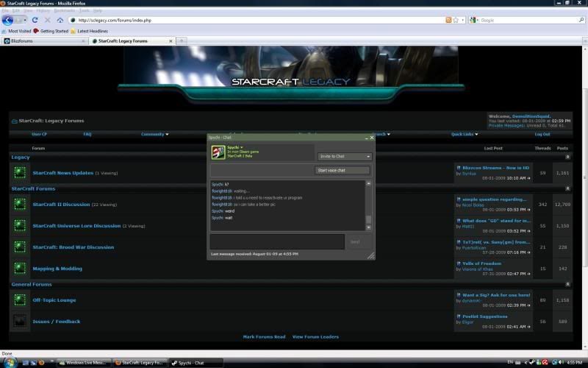Collapse the General Forums category
Image resolution: width=588 pixels, height=368 pixels.
[x=567, y=284]
